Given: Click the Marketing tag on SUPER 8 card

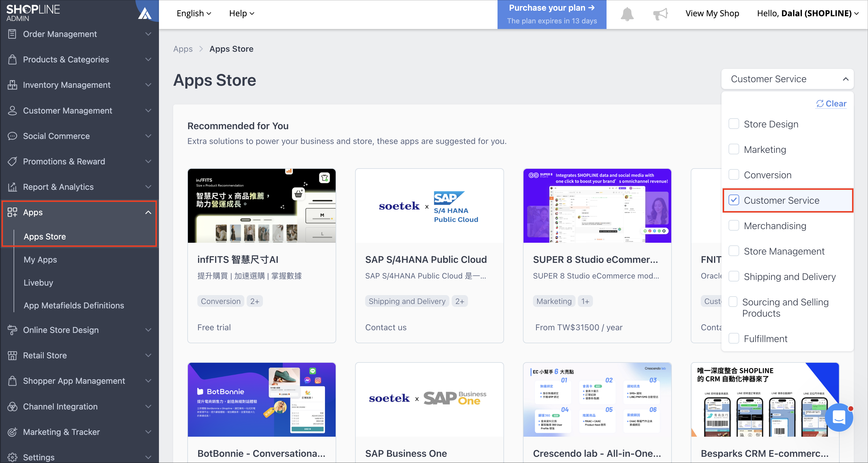Looking at the screenshot, I should point(554,301).
